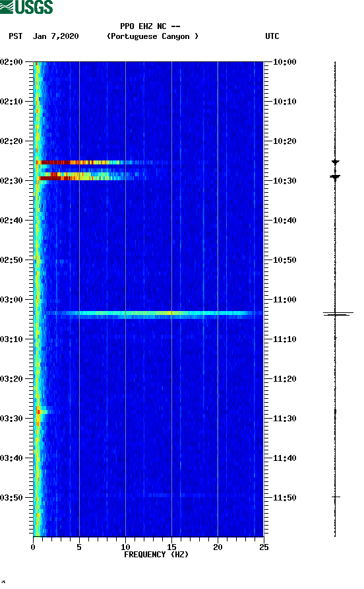Click the '03:40' PST time label

pyautogui.click(x=12, y=458)
